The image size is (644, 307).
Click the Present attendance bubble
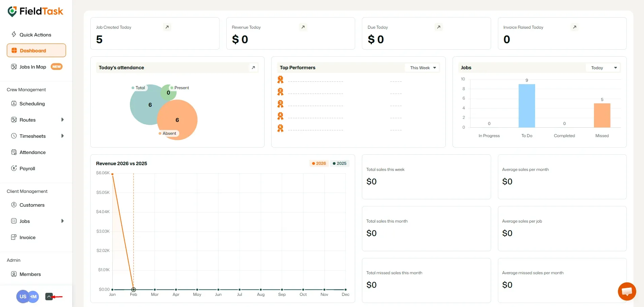168,93
